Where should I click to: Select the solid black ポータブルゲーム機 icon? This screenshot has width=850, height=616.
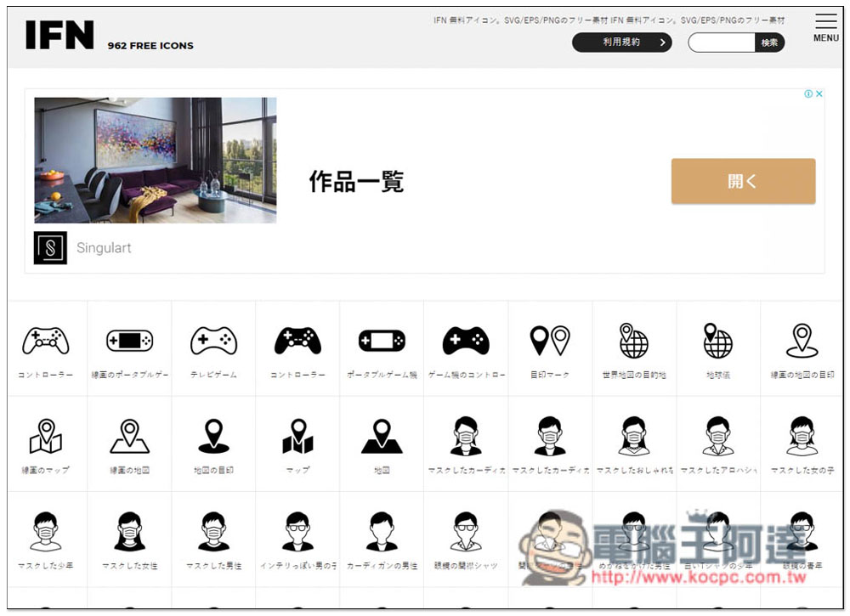pyautogui.click(x=382, y=342)
